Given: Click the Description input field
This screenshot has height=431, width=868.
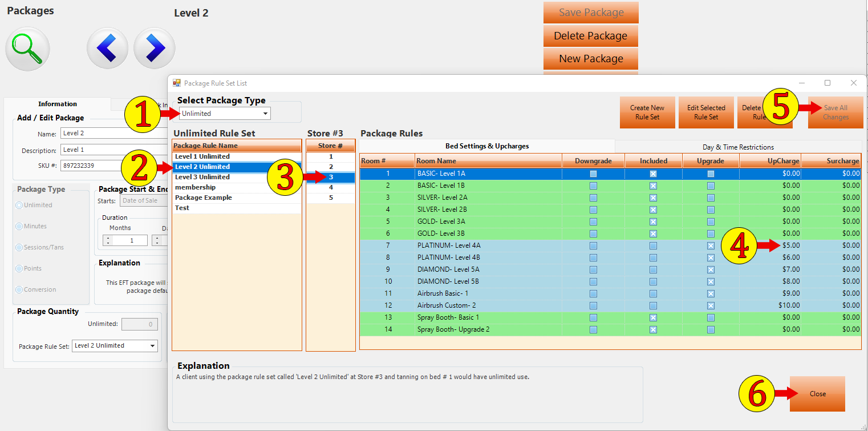Looking at the screenshot, I should click(x=114, y=150).
